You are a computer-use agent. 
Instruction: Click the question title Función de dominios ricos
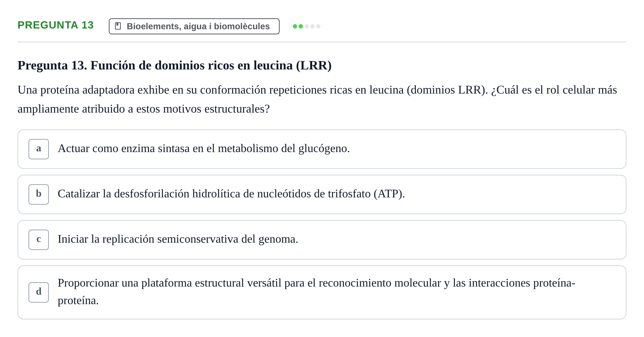point(175,65)
